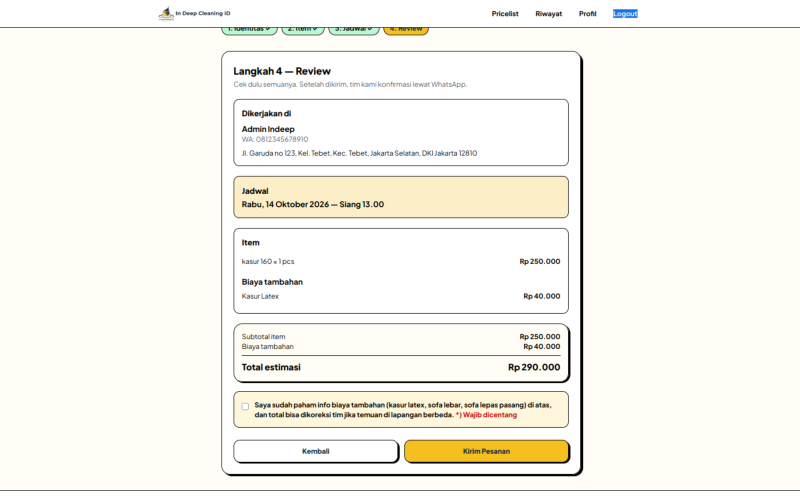
Task: Select the Admin Indeep name text
Action: (x=268, y=129)
